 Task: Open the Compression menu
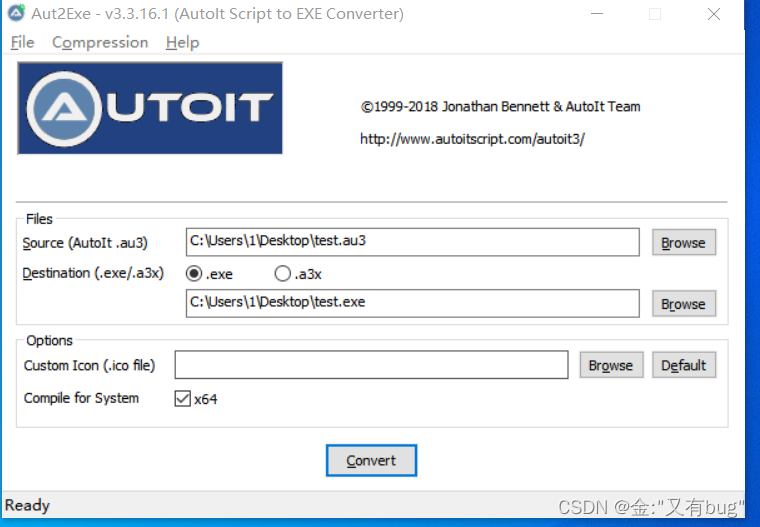100,43
